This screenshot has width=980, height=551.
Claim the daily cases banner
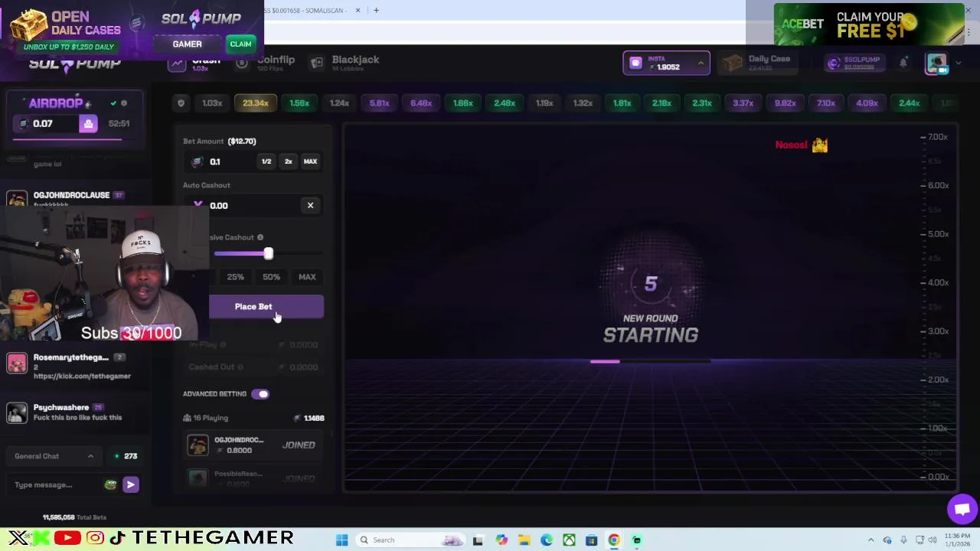point(240,44)
